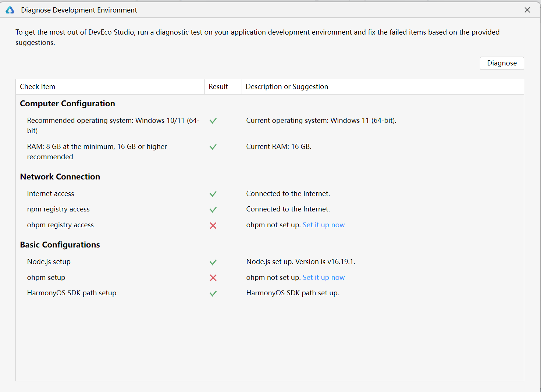Click the DevEco Studio logo in title bar
Screen dimensions: 541x392
[10, 10]
